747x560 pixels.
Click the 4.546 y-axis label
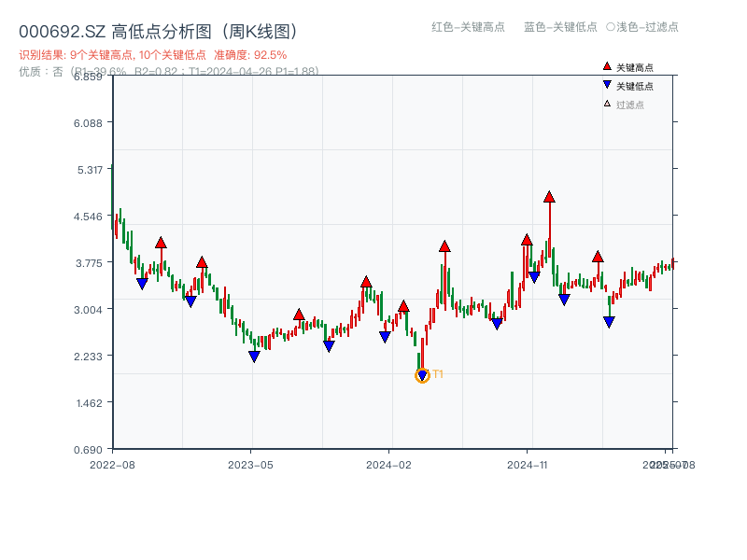(88, 217)
